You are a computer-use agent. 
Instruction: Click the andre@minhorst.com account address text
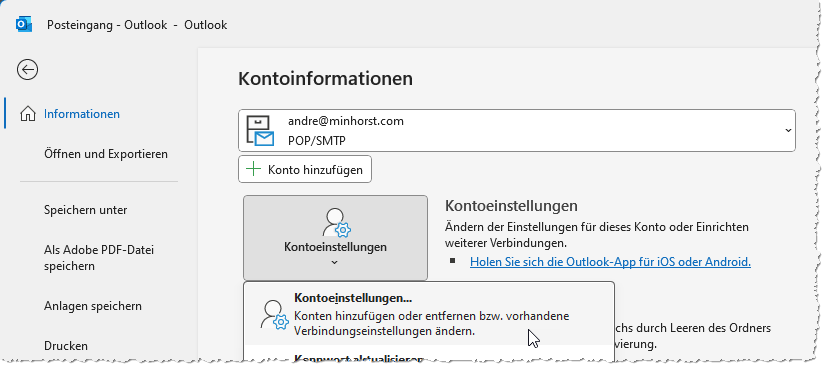(x=346, y=121)
